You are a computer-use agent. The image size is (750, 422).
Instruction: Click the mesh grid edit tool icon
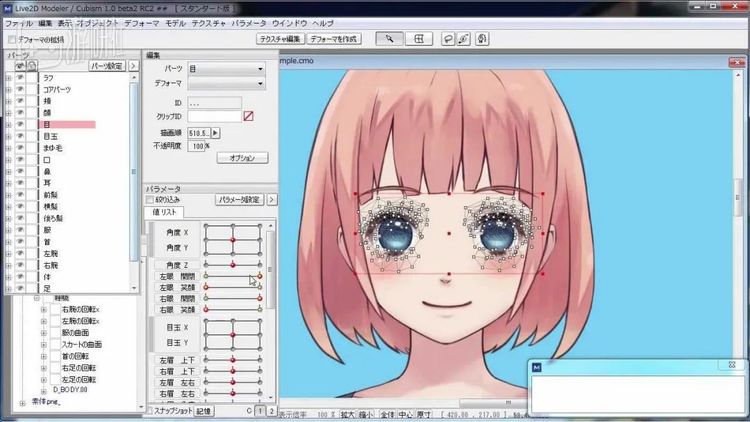pyautogui.click(x=420, y=39)
